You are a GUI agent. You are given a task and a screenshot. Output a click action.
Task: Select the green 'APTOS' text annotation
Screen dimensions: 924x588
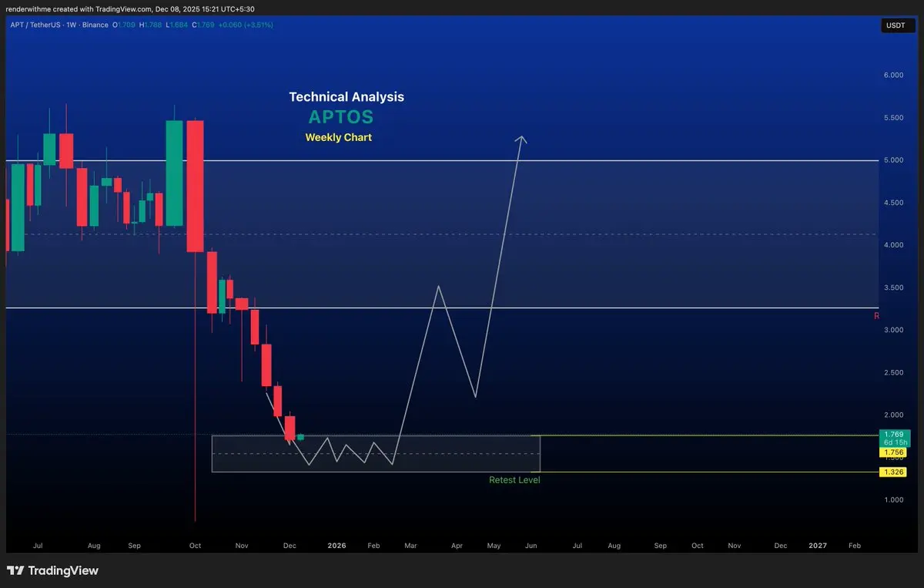coord(340,117)
